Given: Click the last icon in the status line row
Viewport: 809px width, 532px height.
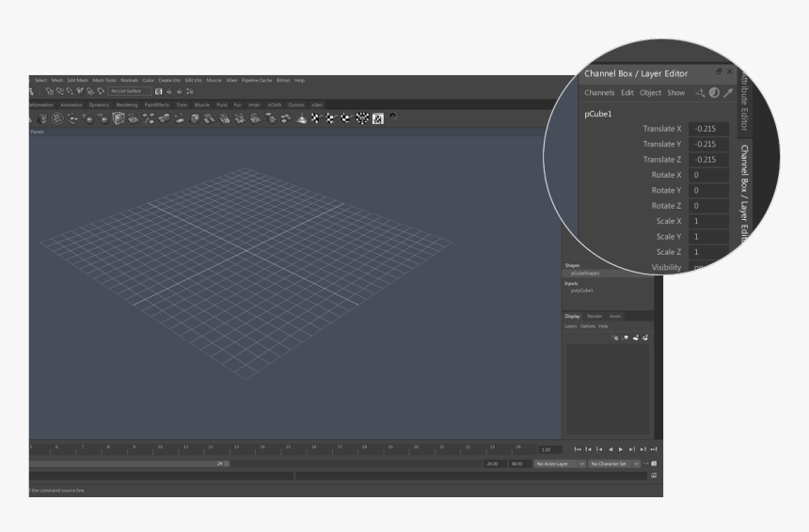Looking at the screenshot, I should click(x=190, y=91).
